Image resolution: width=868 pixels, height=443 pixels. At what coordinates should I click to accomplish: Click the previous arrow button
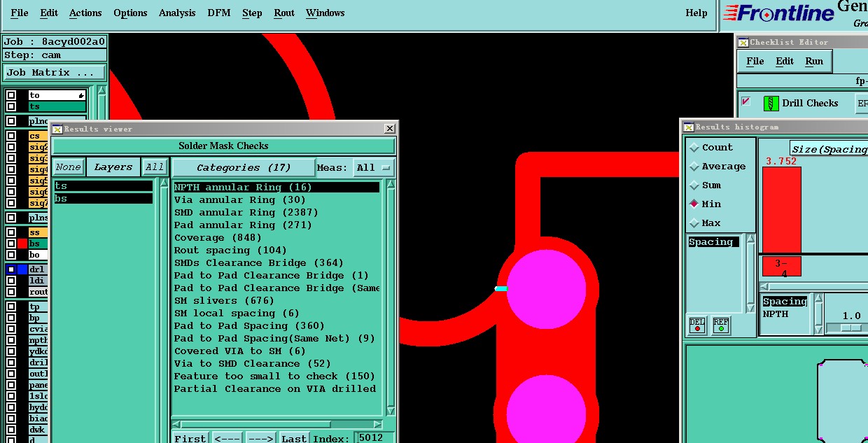coord(227,439)
